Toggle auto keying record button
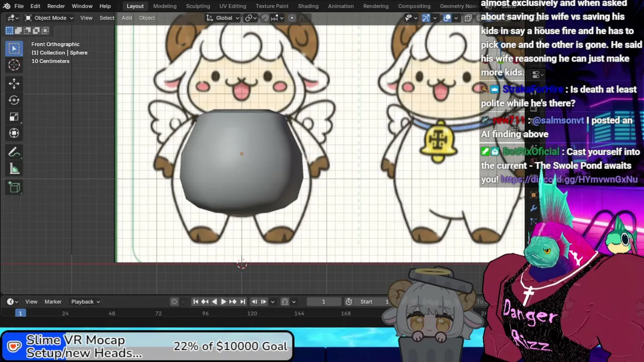The height and width of the screenshot is (362, 644). click(174, 302)
